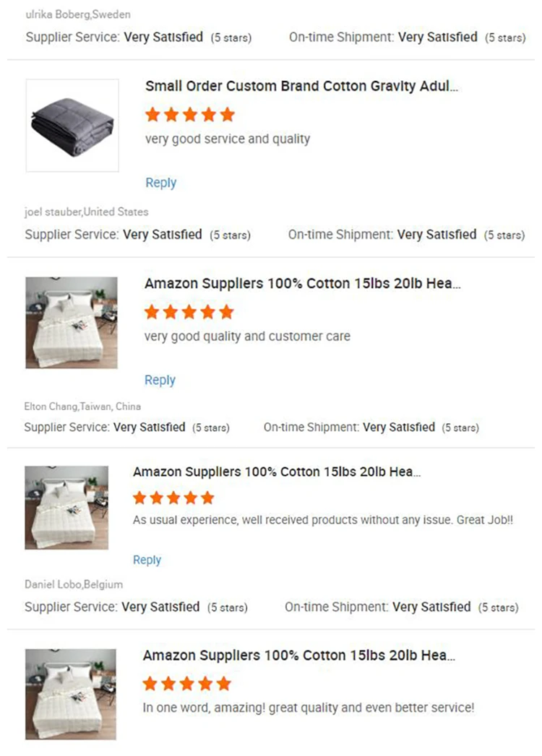Open bed thumbnail beside the "As usual experience" review
Screen dimensions: 542x756
click(66, 508)
